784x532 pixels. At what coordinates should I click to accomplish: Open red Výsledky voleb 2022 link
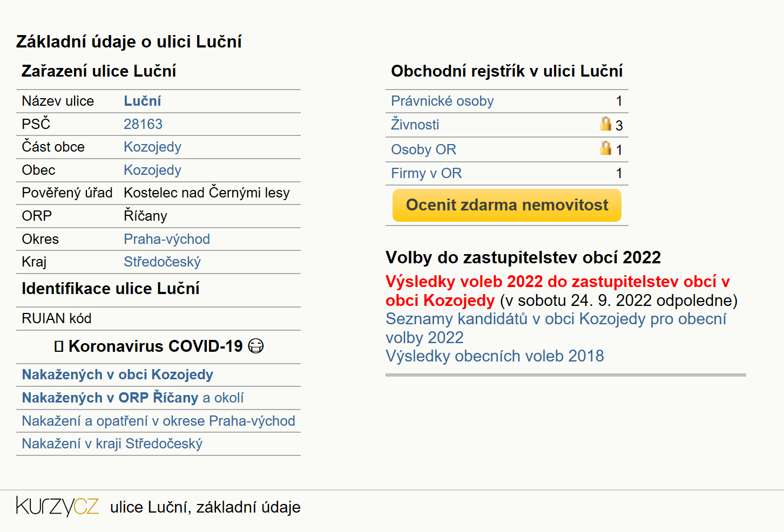point(557,291)
